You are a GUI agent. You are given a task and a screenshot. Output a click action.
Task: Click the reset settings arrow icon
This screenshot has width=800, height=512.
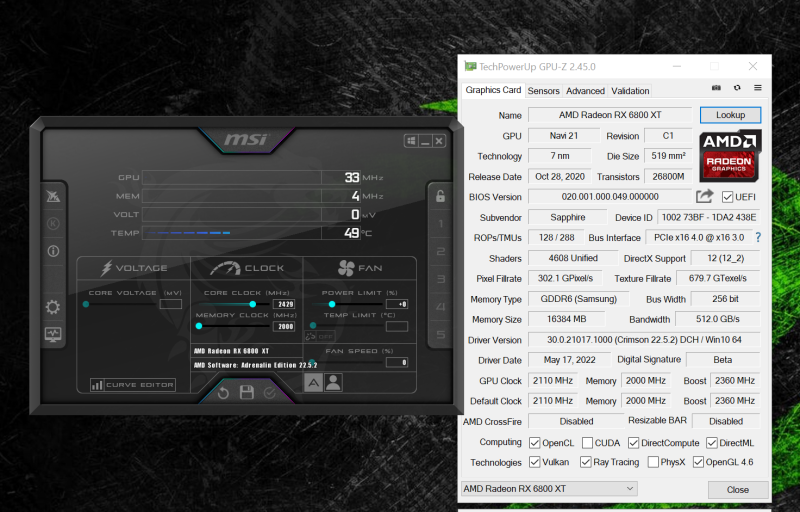[x=224, y=393]
